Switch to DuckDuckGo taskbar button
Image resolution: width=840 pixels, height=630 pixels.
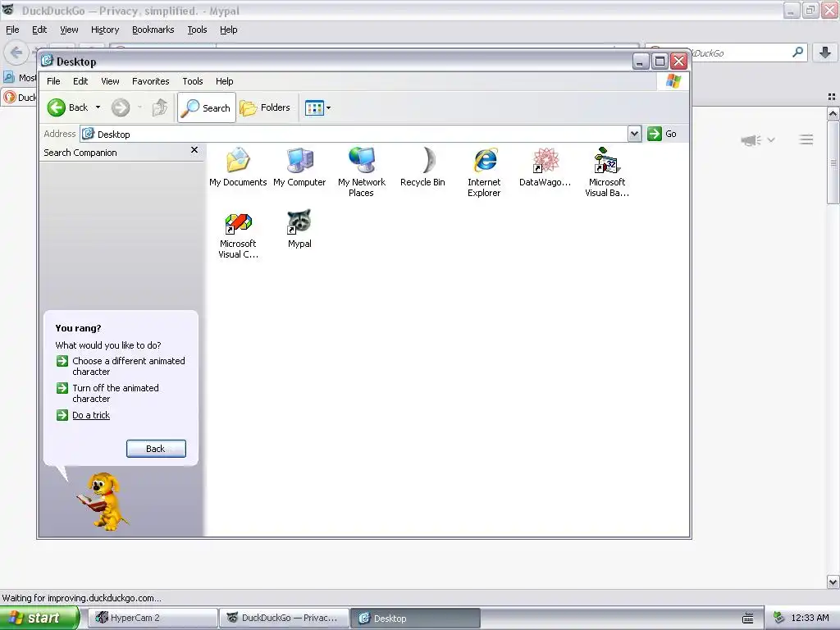tap(284, 618)
